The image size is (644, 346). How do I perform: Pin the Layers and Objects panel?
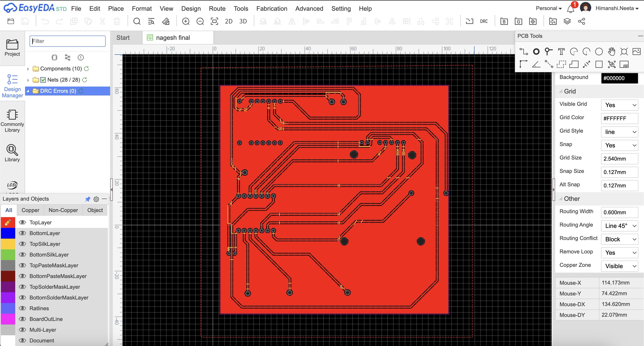pos(88,199)
